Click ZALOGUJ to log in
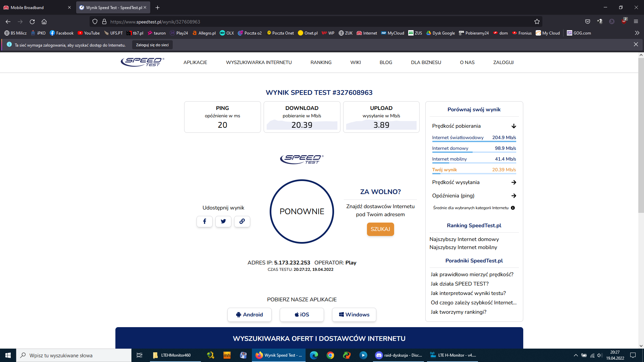 503,62
